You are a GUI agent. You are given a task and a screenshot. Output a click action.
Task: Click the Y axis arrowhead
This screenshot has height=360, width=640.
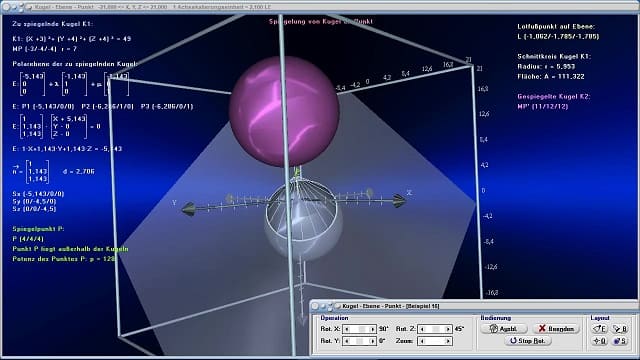click(189, 209)
